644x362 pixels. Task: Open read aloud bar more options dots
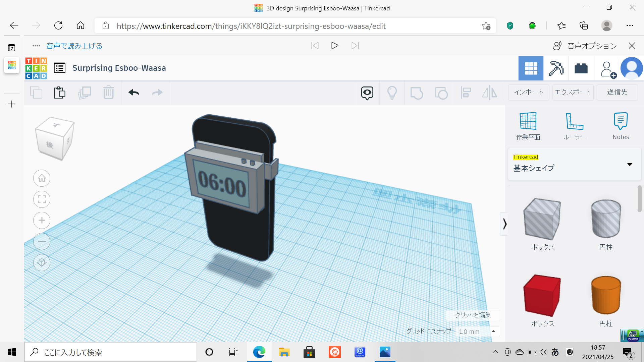pos(36,46)
